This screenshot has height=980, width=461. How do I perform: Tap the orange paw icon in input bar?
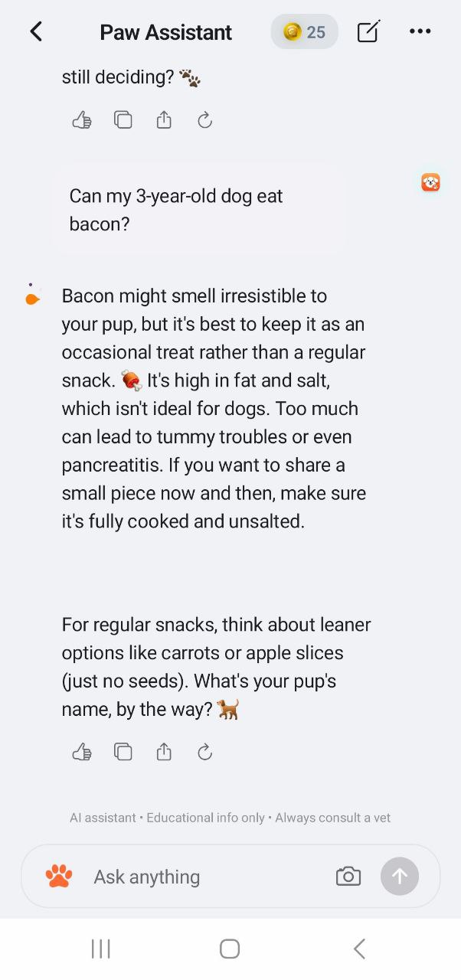[59, 876]
